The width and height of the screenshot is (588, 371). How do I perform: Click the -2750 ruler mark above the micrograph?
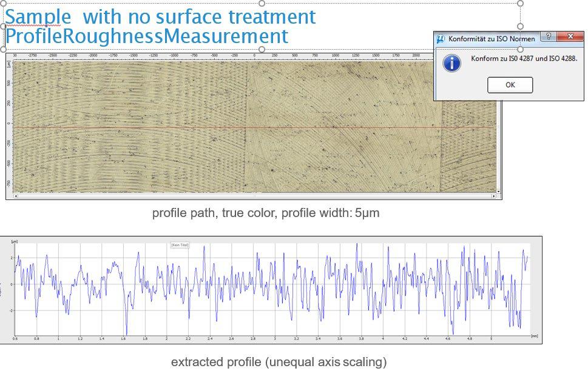tap(32, 55)
